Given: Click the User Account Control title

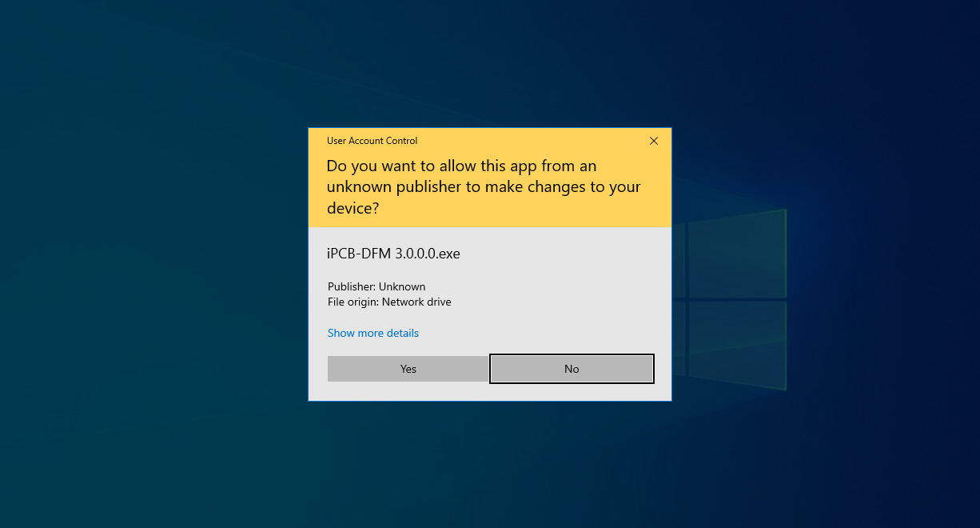Looking at the screenshot, I should [x=372, y=141].
